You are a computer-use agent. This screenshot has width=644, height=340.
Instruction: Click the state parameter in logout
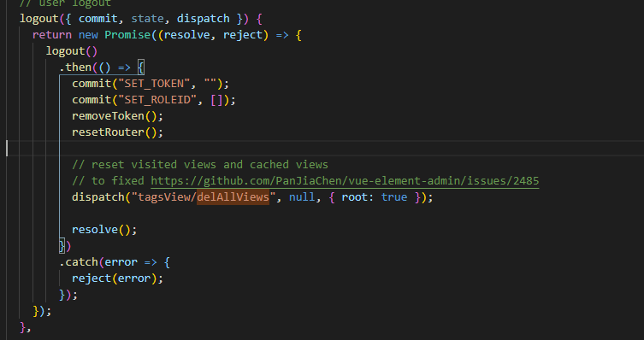(147, 19)
